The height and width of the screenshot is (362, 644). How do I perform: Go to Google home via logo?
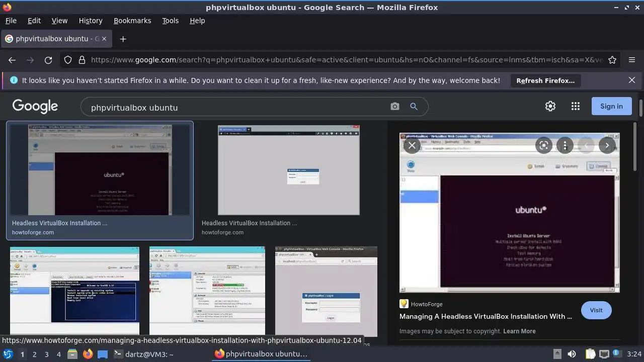pos(35,106)
